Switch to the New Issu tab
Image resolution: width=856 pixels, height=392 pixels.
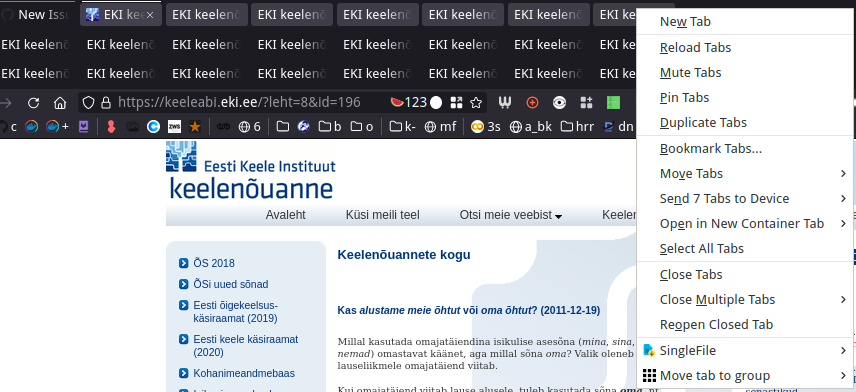[37, 15]
